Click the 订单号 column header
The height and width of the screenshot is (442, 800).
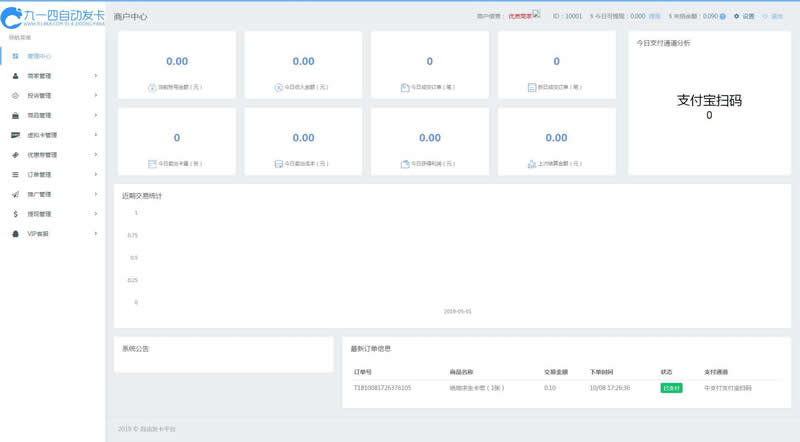point(362,372)
